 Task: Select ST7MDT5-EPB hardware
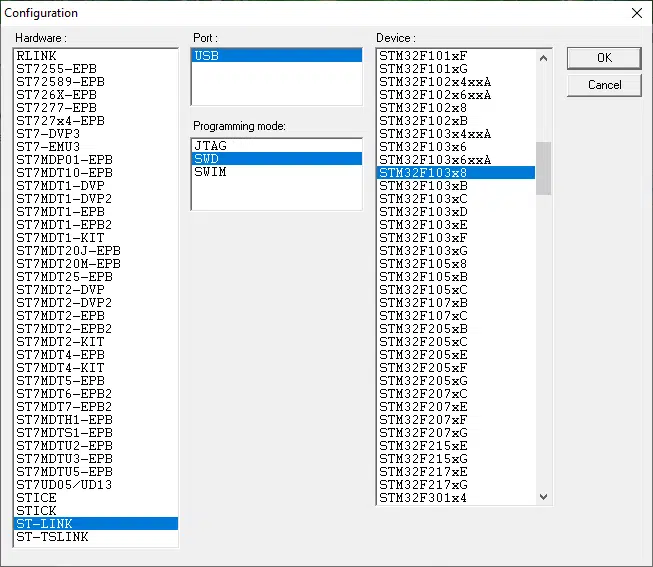(96, 381)
